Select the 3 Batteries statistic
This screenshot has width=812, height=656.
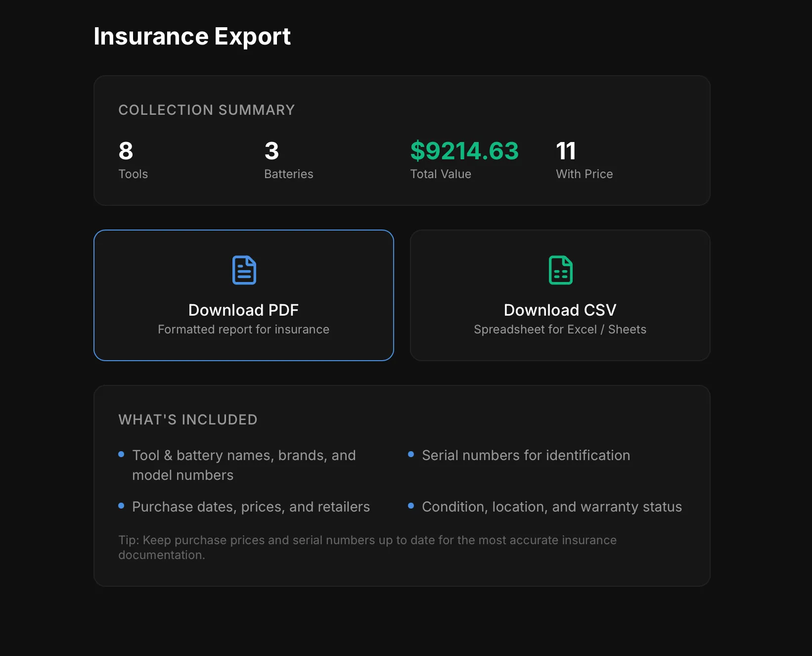pyautogui.click(x=288, y=159)
